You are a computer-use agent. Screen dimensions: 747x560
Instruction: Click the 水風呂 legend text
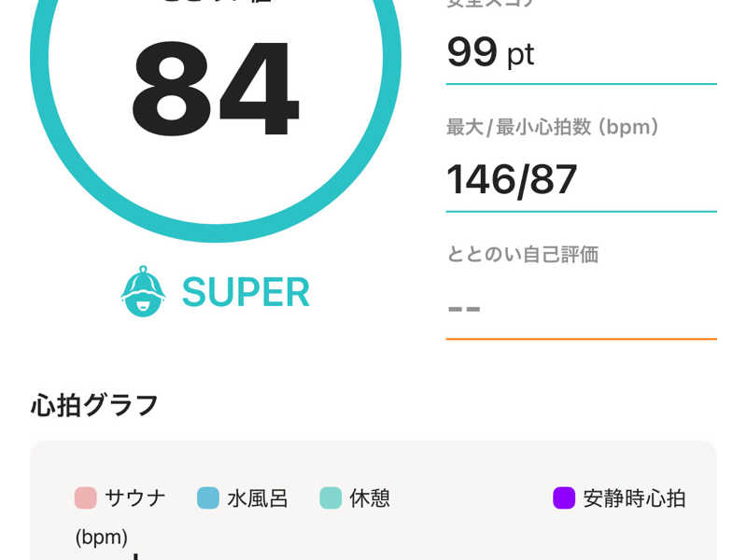click(258, 498)
